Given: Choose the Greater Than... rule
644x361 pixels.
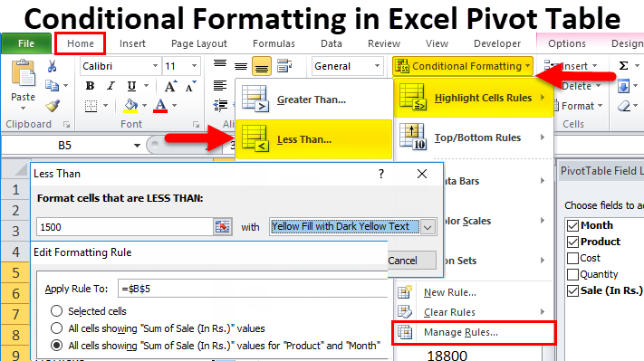Looking at the screenshot, I should coord(314,100).
